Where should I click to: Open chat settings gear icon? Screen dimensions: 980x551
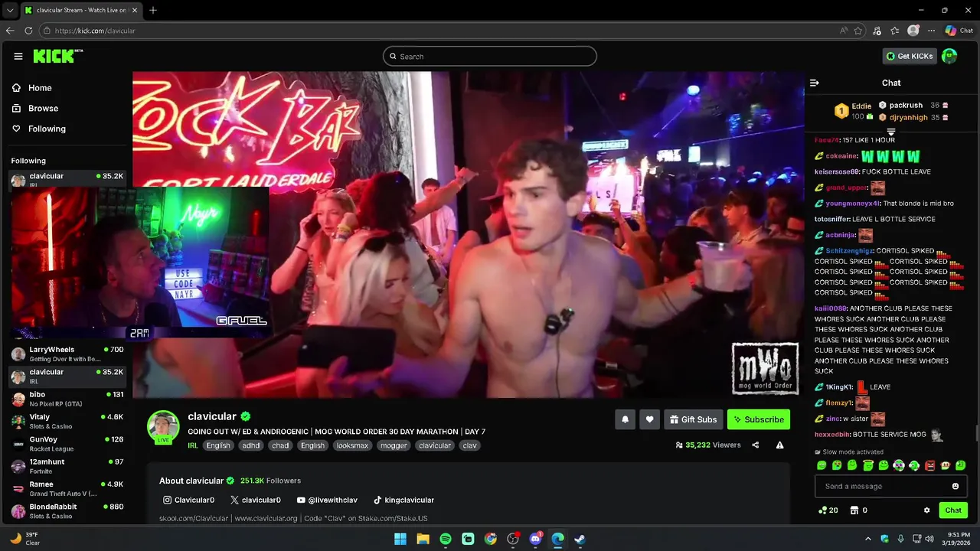click(x=926, y=510)
